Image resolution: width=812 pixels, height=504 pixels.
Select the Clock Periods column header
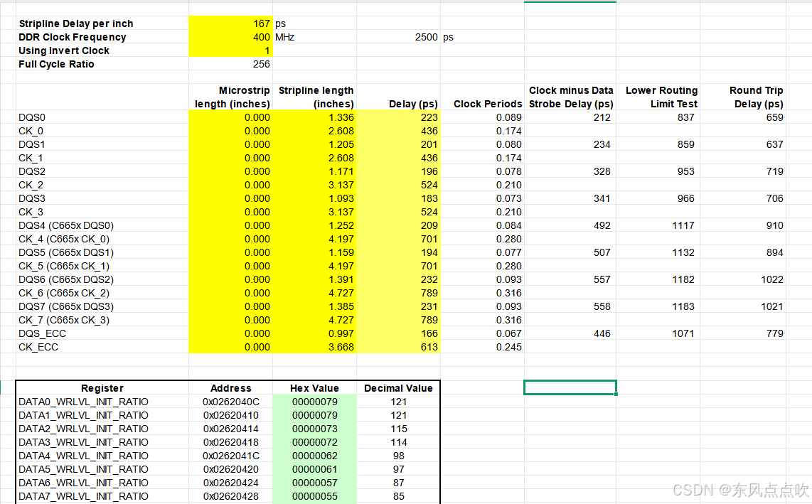pyautogui.click(x=487, y=103)
